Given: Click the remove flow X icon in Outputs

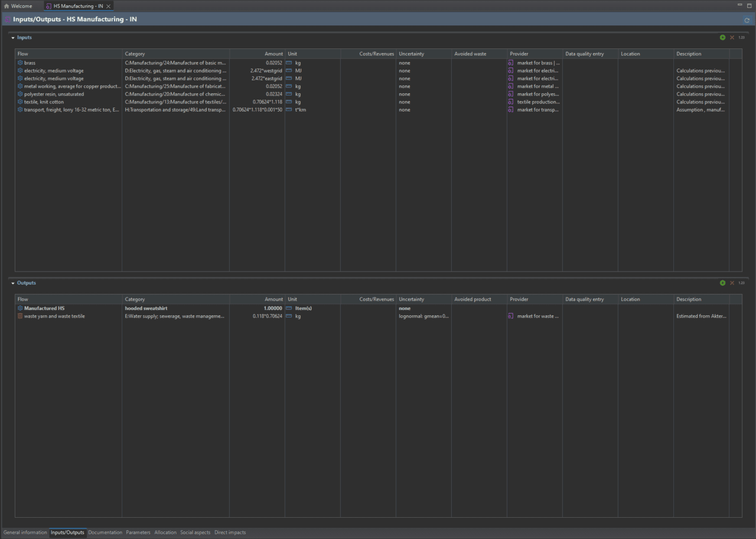Looking at the screenshot, I should (x=732, y=283).
